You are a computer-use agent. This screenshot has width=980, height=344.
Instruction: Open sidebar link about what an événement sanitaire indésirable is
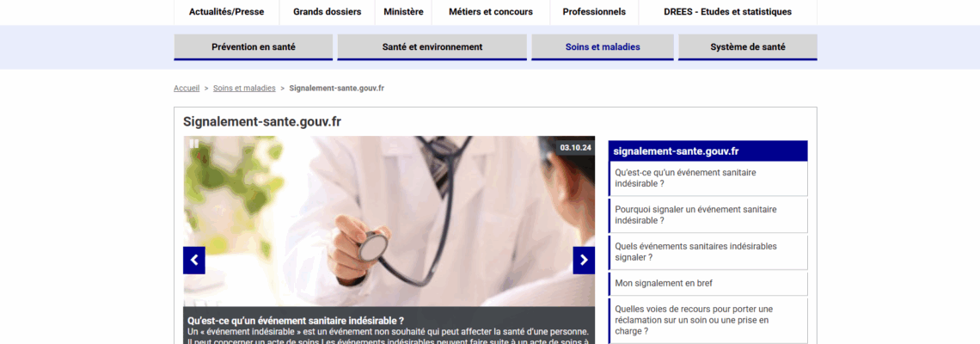(685, 178)
